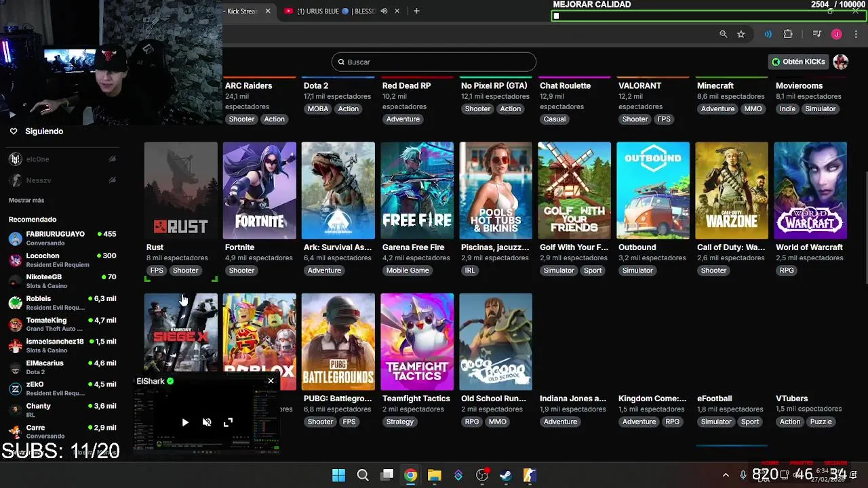
Task: Open Chrome extensions puzzle icon
Action: coord(788,35)
